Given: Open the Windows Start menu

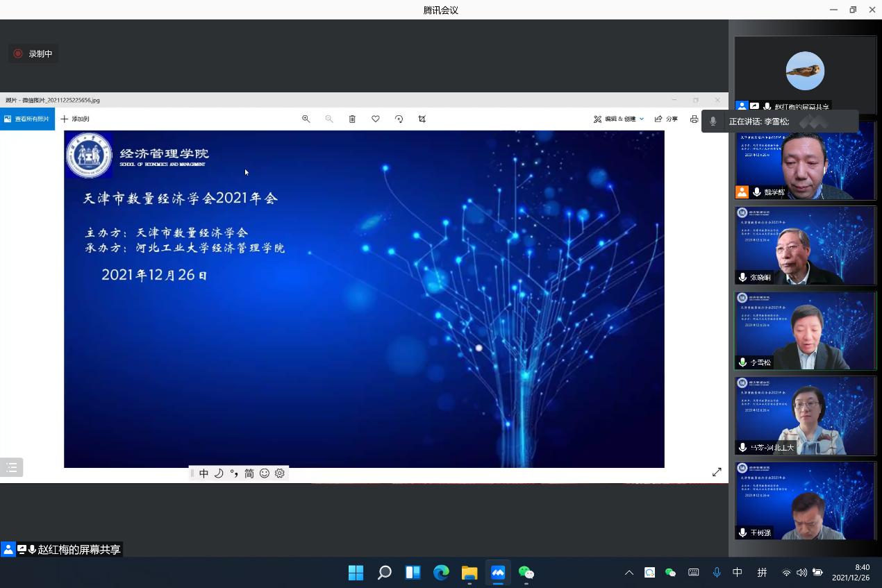Looking at the screenshot, I should click(356, 572).
